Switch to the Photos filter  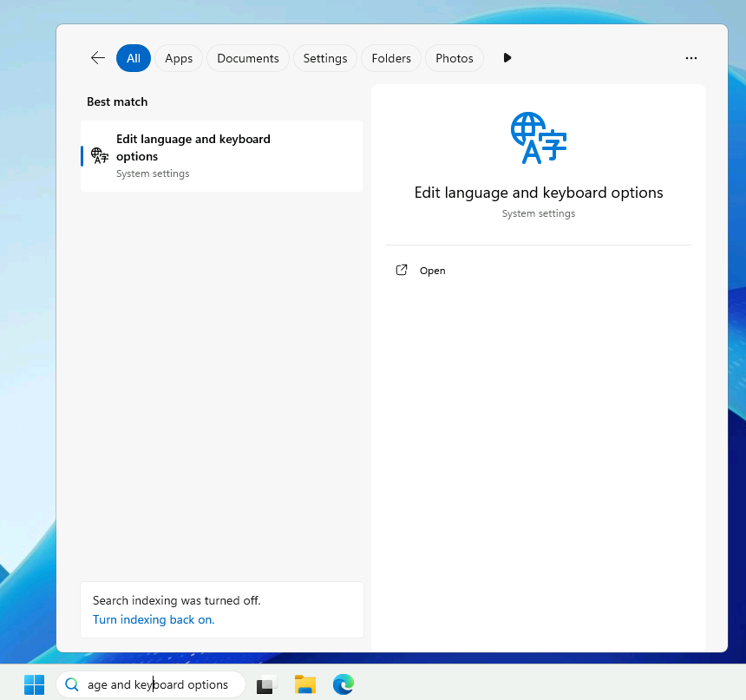[x=455, y=58]
